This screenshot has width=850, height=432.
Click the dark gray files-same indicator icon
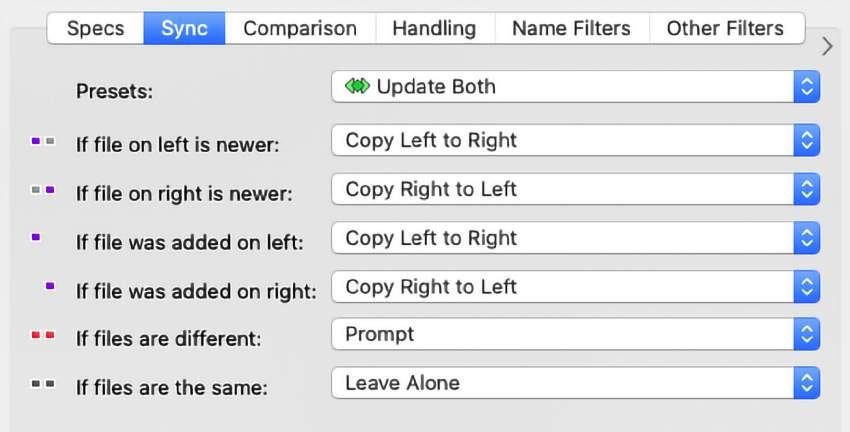pyautogui.click(x=43, y=383)
